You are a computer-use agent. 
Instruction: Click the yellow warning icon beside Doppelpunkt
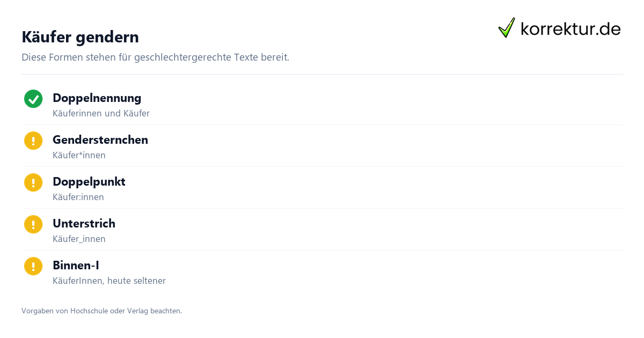(33, 182)
